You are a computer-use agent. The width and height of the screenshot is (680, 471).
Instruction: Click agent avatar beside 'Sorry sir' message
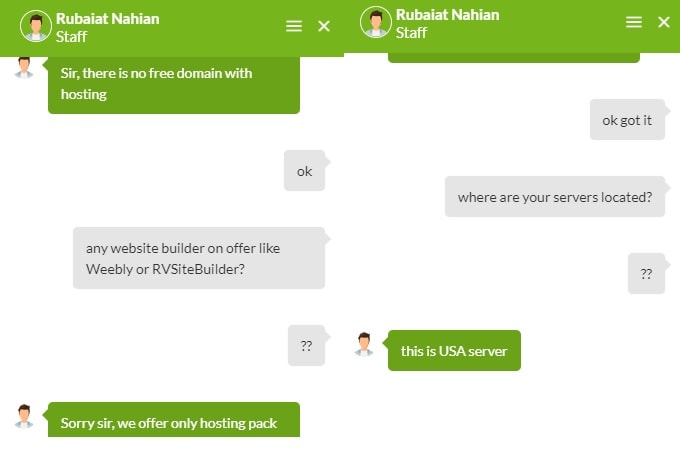pos(24,416)
